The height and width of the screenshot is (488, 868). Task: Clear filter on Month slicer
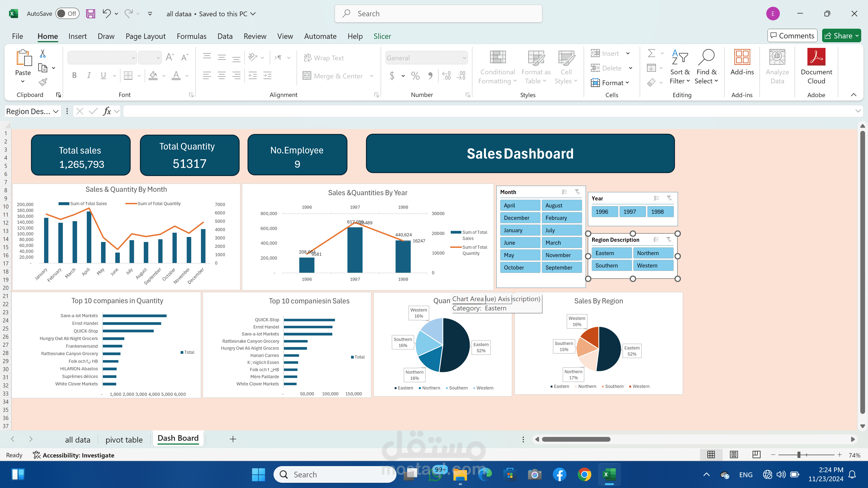tap(577, 192)
